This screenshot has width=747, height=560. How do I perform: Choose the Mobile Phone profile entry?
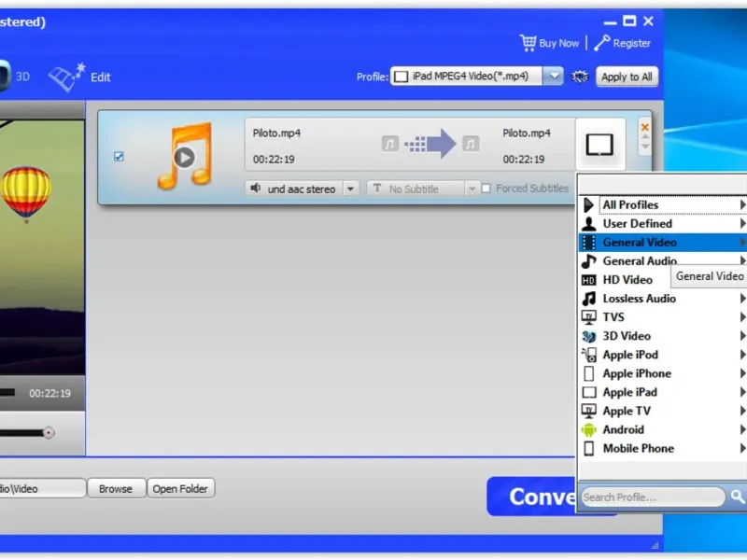coord(663,448)
